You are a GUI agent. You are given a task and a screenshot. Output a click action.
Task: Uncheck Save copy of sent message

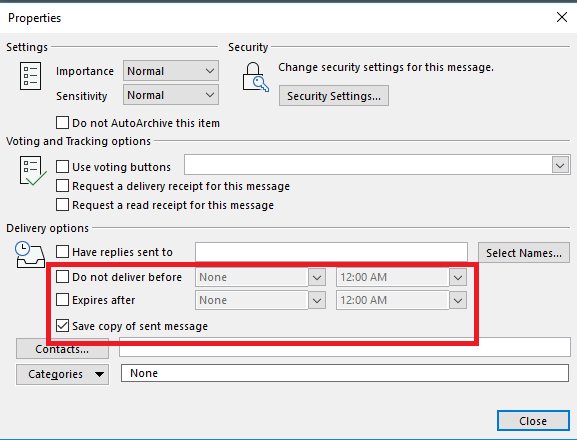pos(62,326)
